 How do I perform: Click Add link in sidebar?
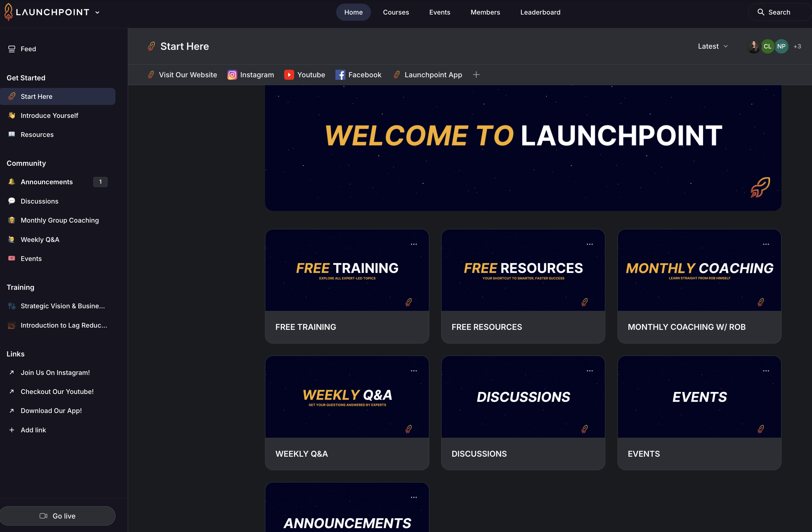point(58,430)
